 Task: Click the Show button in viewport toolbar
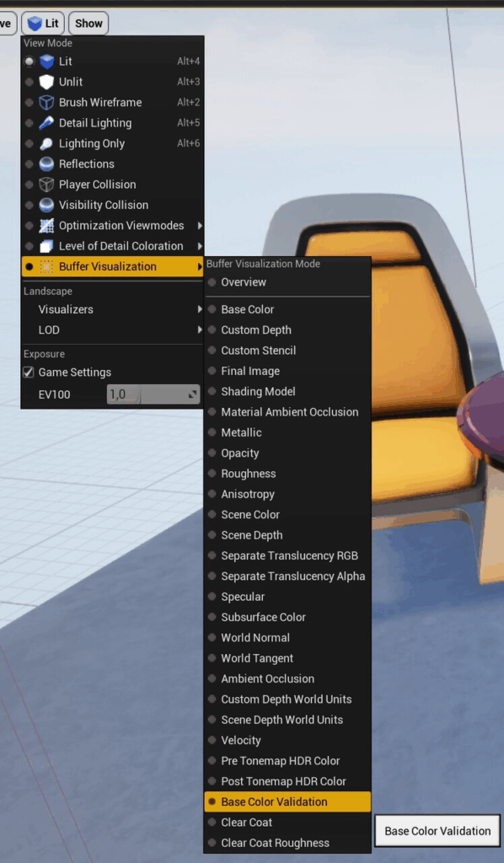88,24
